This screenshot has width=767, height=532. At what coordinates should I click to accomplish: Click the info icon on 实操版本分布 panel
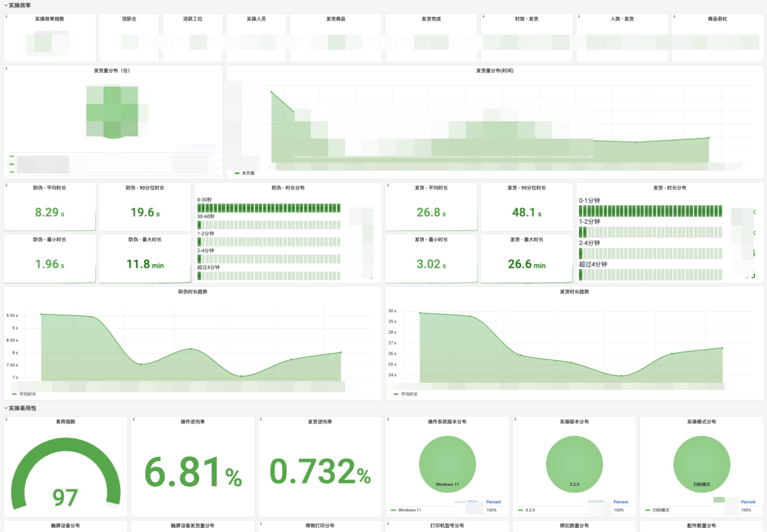(x=515, y=419)
